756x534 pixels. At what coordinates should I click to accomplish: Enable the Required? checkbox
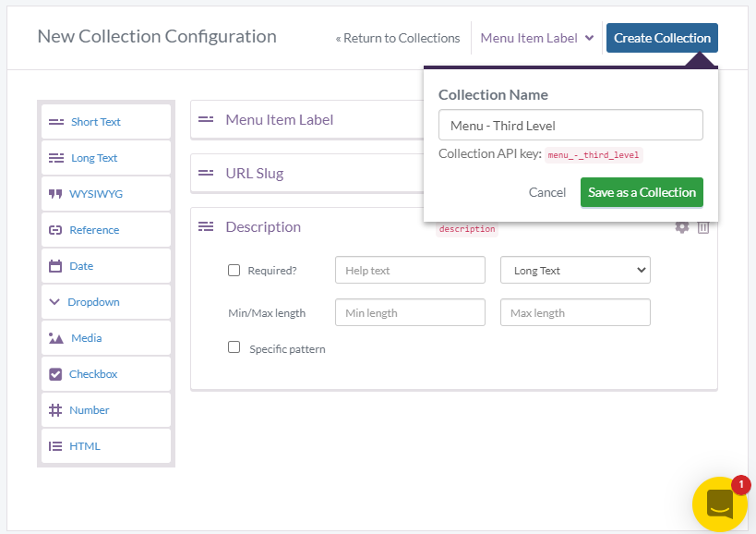[x=234, y=270]
